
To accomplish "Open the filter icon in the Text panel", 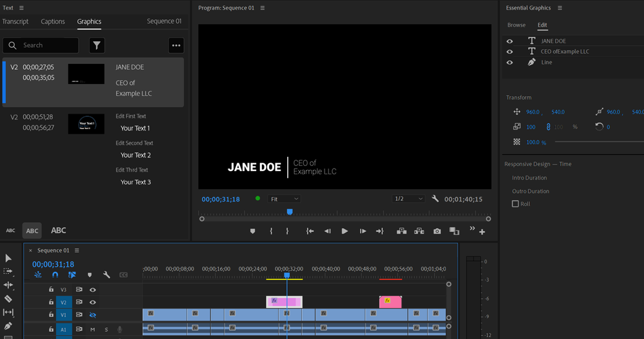I will pos(97,45).
